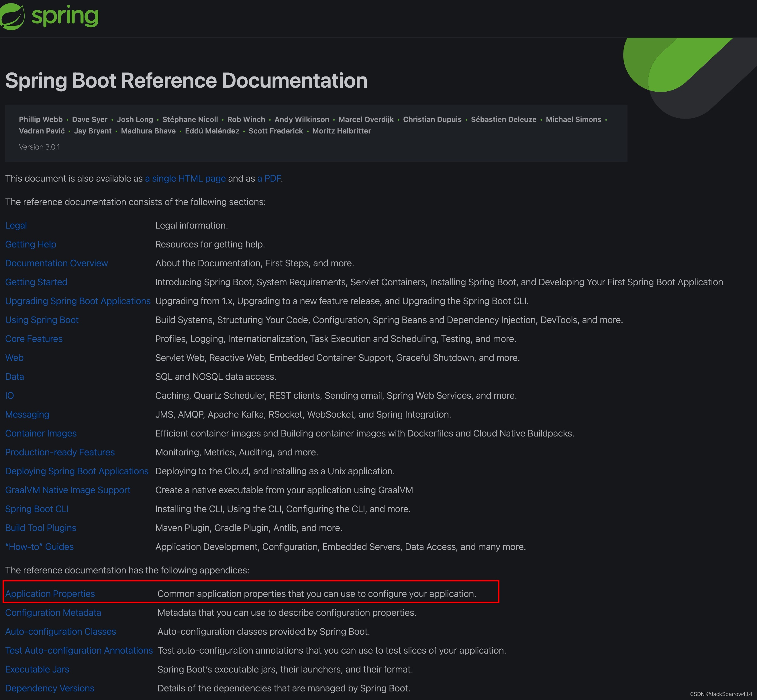757x700 pixels.
Task: Click the Web section link
Action: [x=14, y=358]
